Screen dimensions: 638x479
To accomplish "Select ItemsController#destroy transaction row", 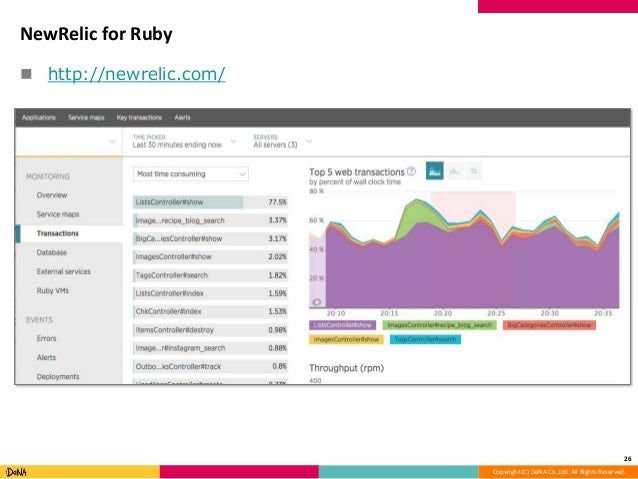I will (210, 330).
